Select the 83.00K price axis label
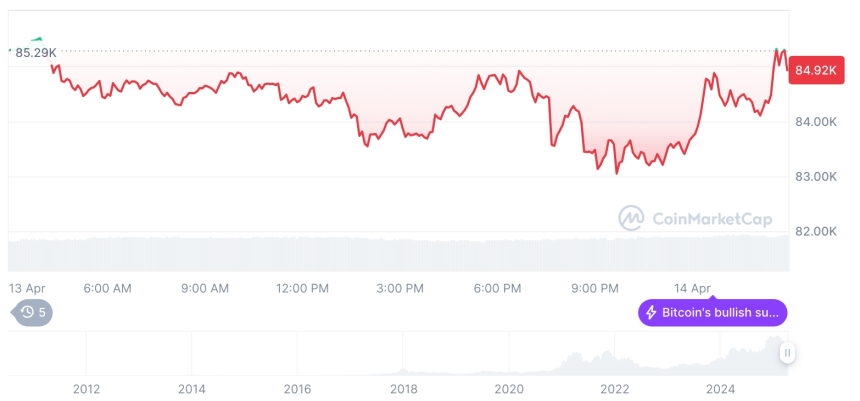The width and height of the screenshot is (860, 401). [x=815, y=177]
